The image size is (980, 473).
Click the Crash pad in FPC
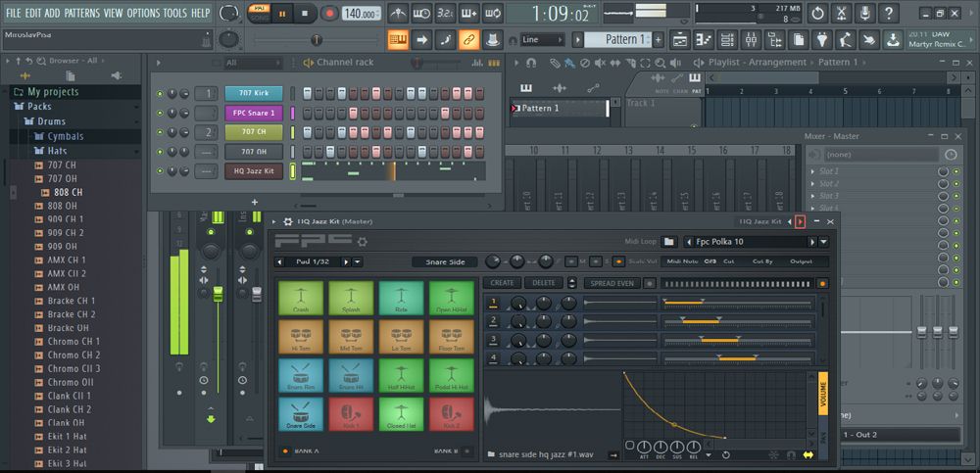(300, 298)
